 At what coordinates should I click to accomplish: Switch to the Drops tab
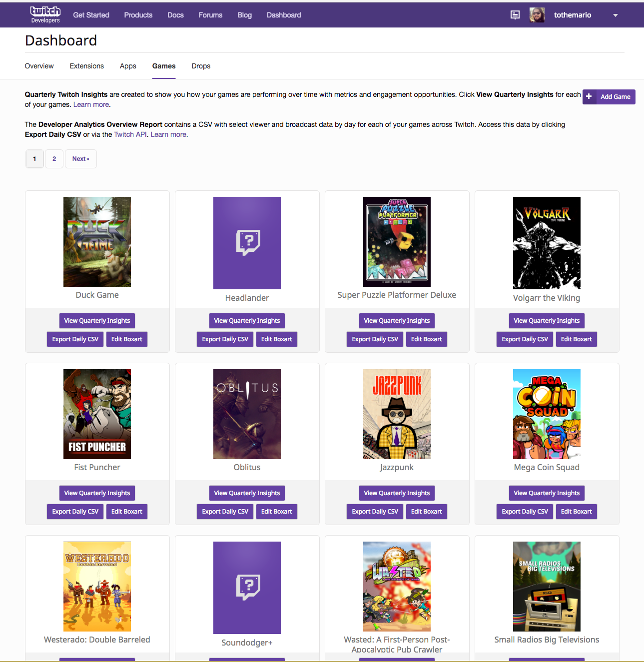[201, 66]
